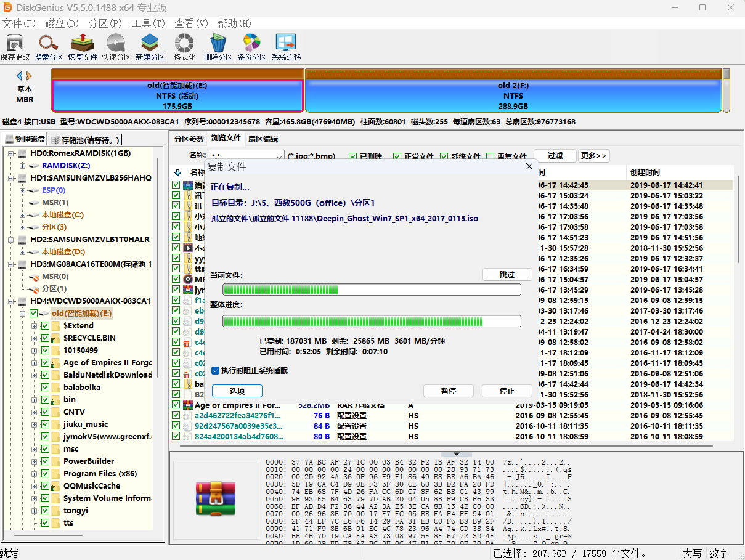Viewport: 745px width, 560px height.
Task: Click the HD1:SAMSUNGMZVLB256HAHQ disk icon
Action: pyautogui.click(x=23, y=178)
